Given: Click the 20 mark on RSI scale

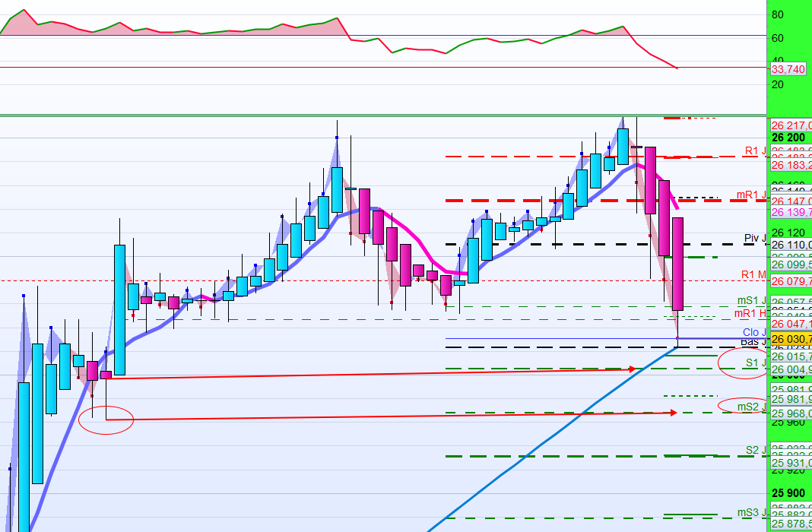Looking at the screenshot, I should 777,84.
